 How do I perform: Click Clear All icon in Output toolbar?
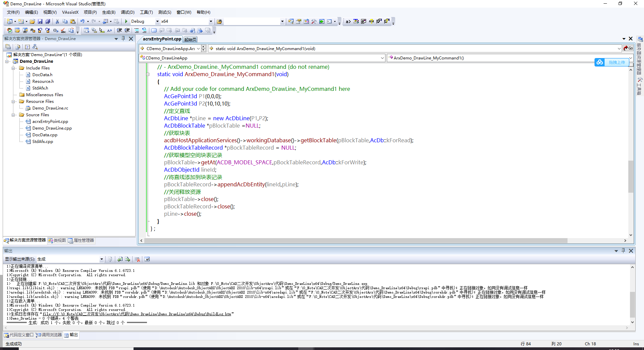[137, 259]
